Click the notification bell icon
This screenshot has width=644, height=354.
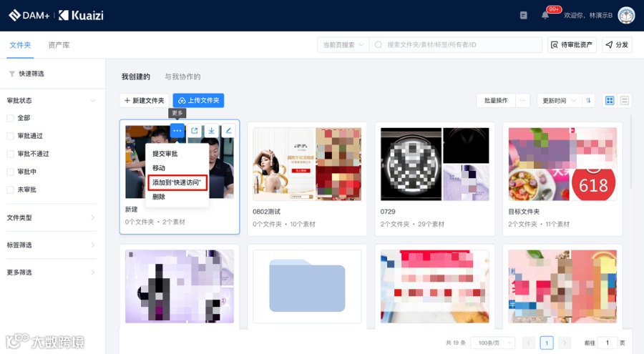(x=545, y=16)
